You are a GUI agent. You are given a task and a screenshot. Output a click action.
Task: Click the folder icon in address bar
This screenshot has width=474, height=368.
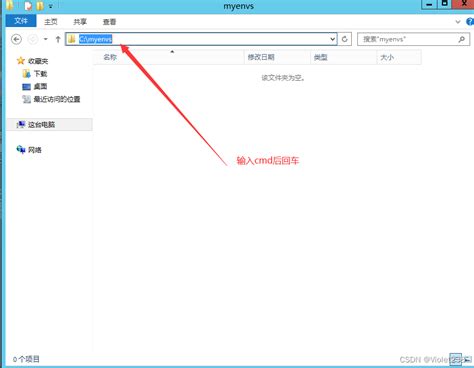click(72, 39)
